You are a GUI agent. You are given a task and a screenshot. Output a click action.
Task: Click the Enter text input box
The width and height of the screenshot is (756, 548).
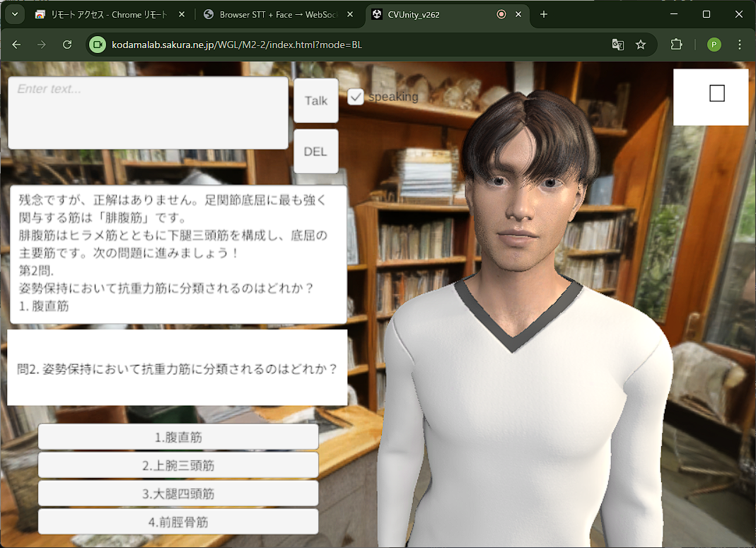coord(148,113)
